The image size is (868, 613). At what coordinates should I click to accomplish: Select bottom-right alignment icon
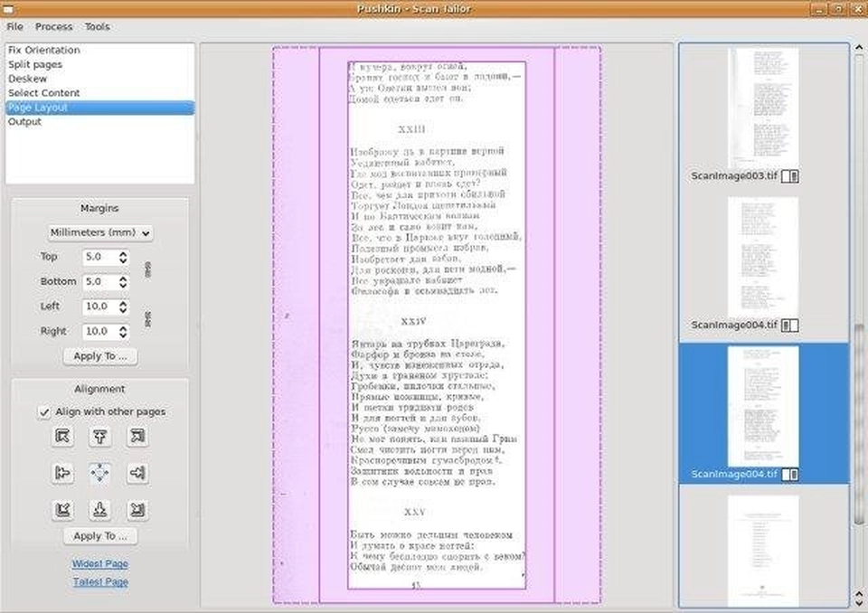point(137,509)
